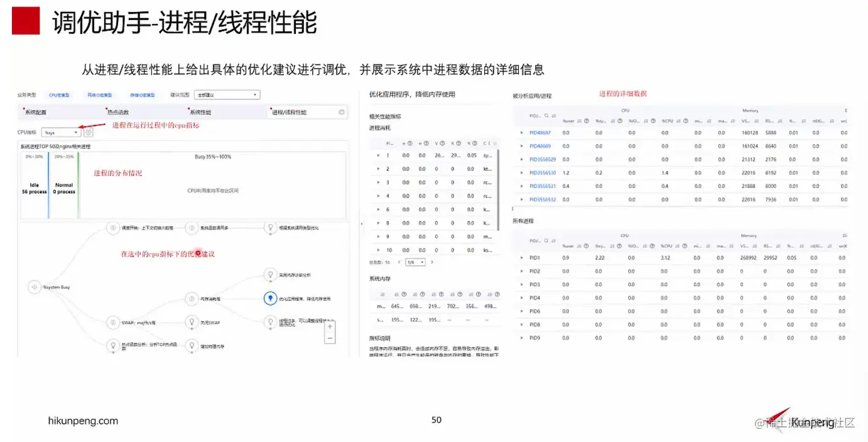This screenshot has width=868, height=442.
Task: Click the PID search icon in 所有进程 table
Action: (546, 241)
